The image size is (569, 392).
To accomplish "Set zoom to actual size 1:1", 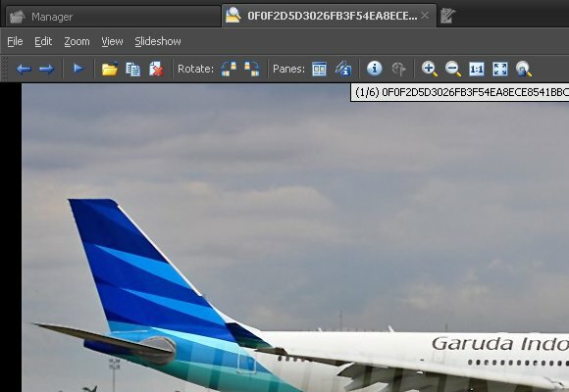I will (x=477, y=69).
